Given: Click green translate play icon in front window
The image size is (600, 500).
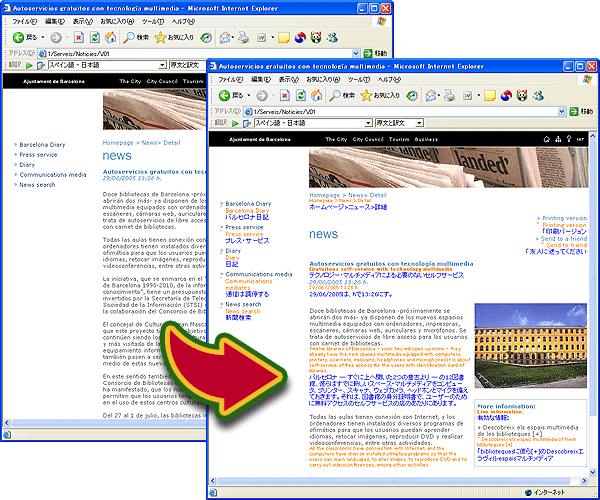Looking at the screenshot, I should coord(235,123).
